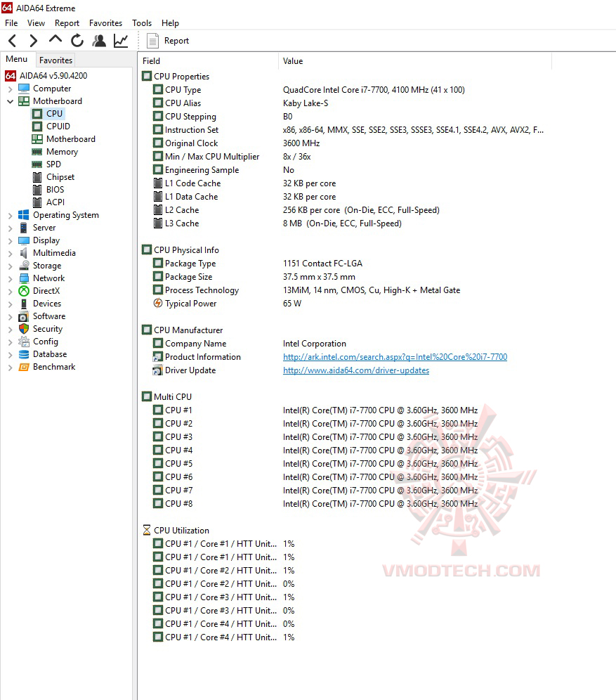Open the Favorites menu in menu bar

[x=106, y=23]
